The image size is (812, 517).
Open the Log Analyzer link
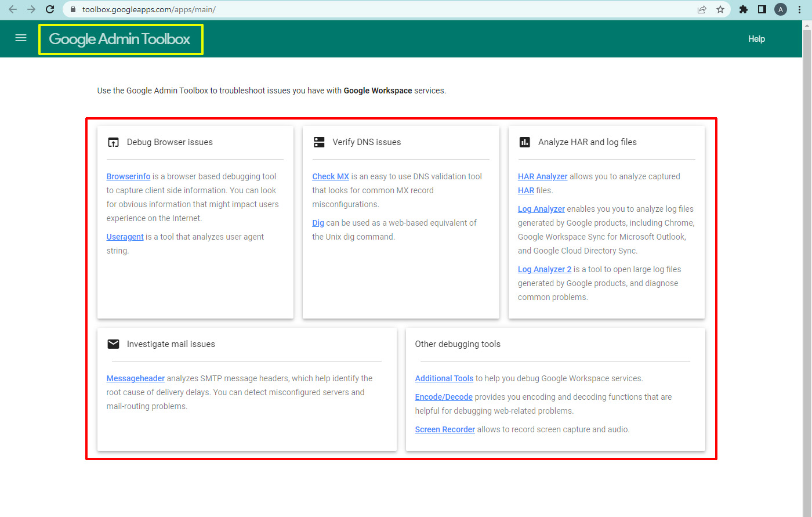click(x=541, y=209)
